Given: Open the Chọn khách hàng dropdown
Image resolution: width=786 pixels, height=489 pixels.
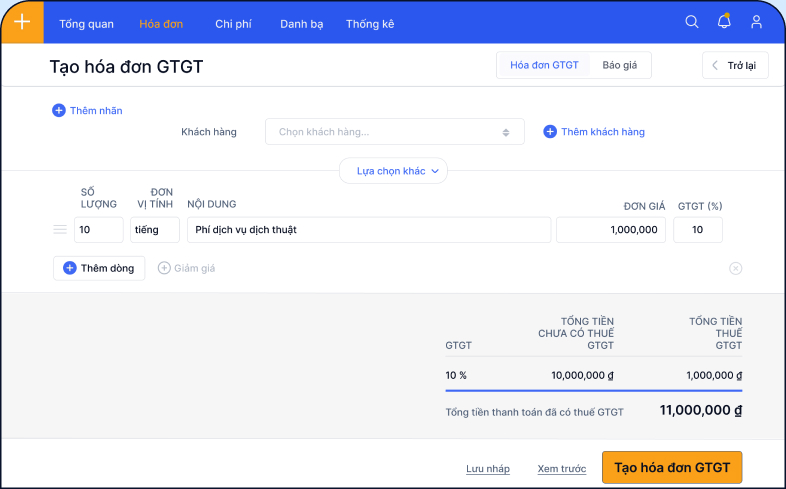Looking at the screenshot, I should point(394,132).
